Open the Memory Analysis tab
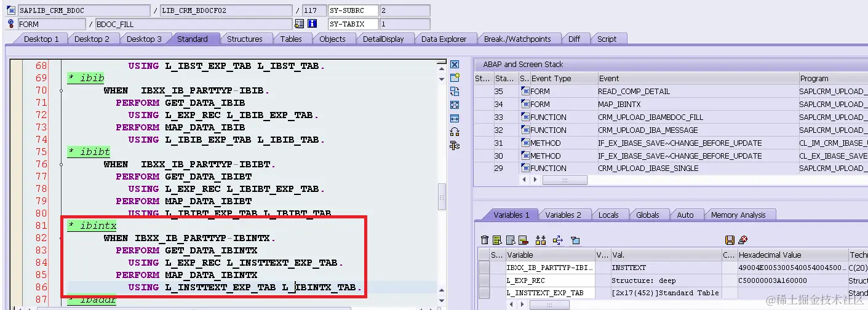The image size is (868, 310). coord(738,215)
